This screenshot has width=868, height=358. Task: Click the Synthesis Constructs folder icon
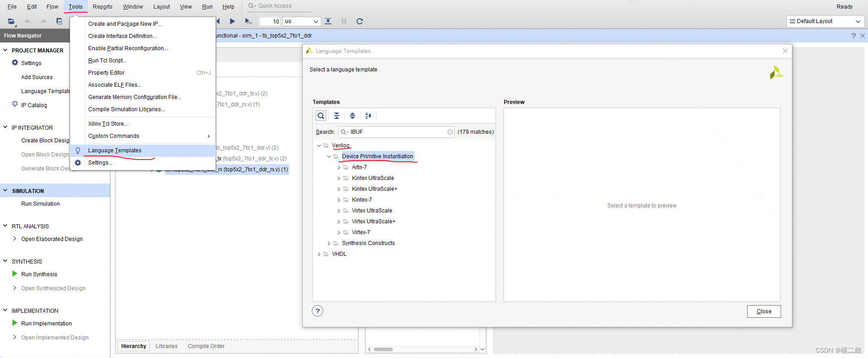(336, 243)
